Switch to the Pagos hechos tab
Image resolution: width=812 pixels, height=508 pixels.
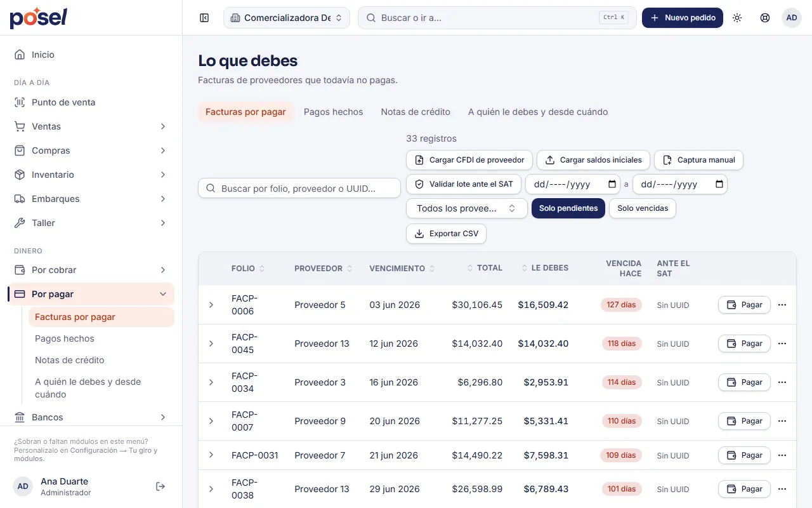[334, 112]
